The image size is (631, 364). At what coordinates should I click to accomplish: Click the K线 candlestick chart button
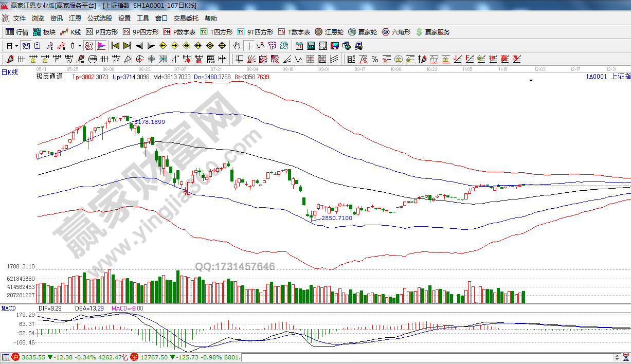coord(70,32)
